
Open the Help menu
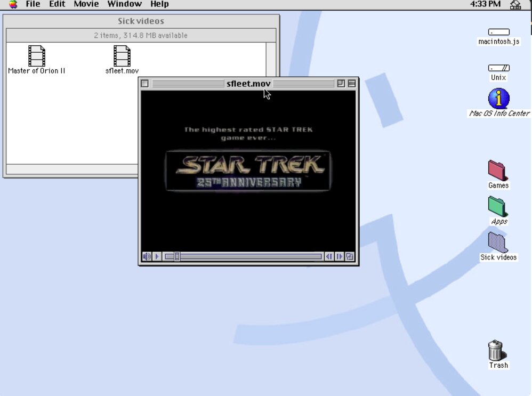[x=159, y=4]
